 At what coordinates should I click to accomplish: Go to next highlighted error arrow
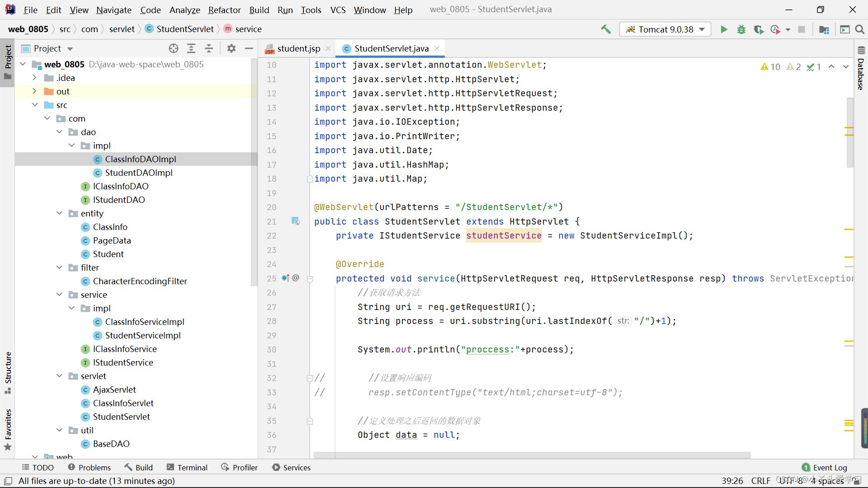tap(845, 67)
